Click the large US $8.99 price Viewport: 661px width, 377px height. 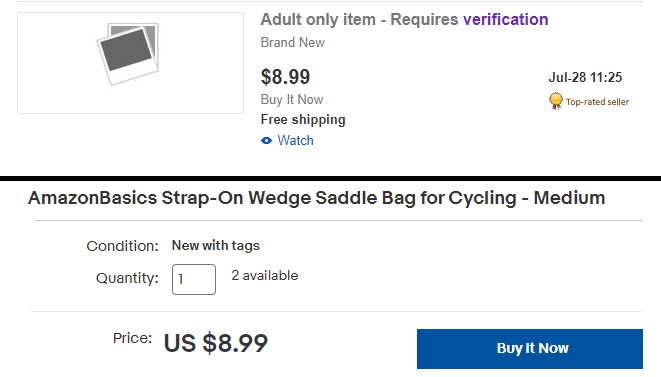click(x=216, y=343)
